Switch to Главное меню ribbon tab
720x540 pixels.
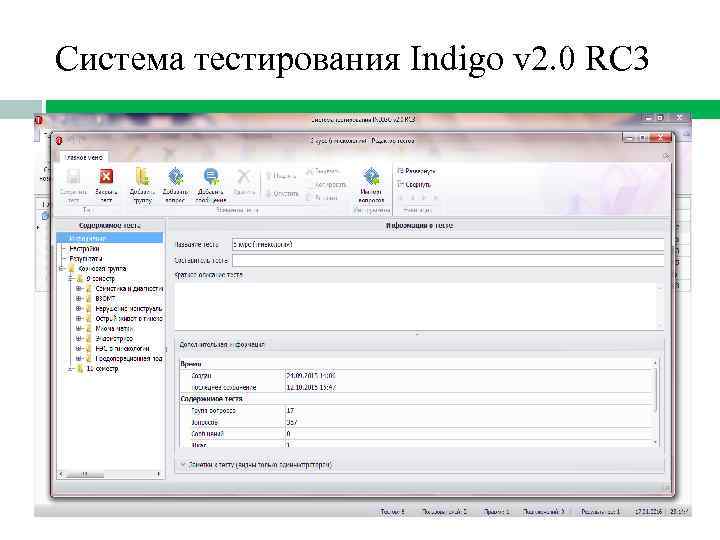(x=84, y=158)
